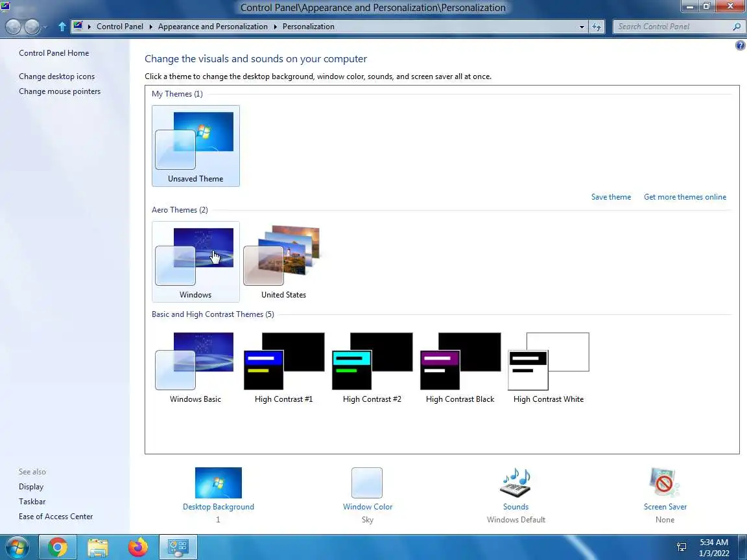Open Change desktop icons link
Viewport: 747px width, 560px height.
click(56, 76)
